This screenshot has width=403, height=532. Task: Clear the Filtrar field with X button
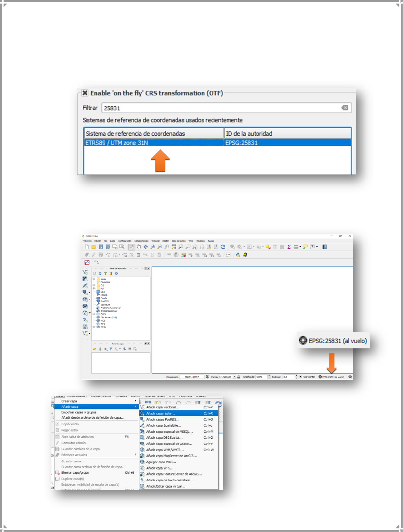coord(345,108)
